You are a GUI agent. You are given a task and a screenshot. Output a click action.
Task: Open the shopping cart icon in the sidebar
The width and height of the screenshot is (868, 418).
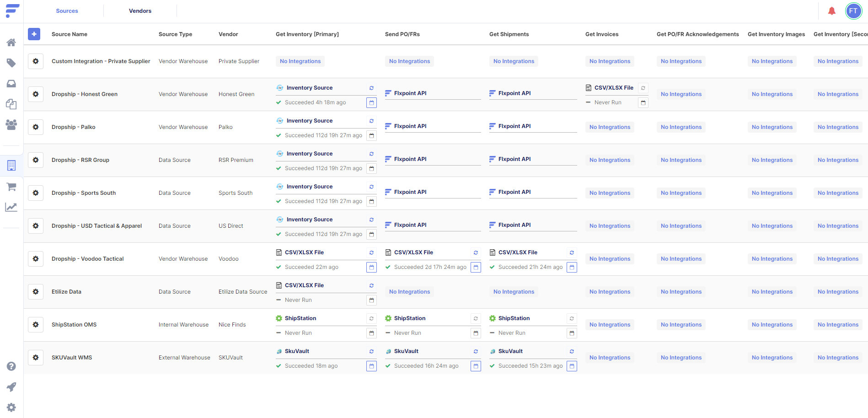(11, 187)
